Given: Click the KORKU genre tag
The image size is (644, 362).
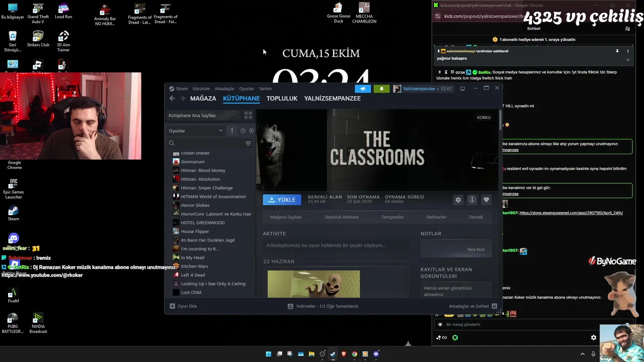Looking at the screenshot, I should tap(484, 118).
